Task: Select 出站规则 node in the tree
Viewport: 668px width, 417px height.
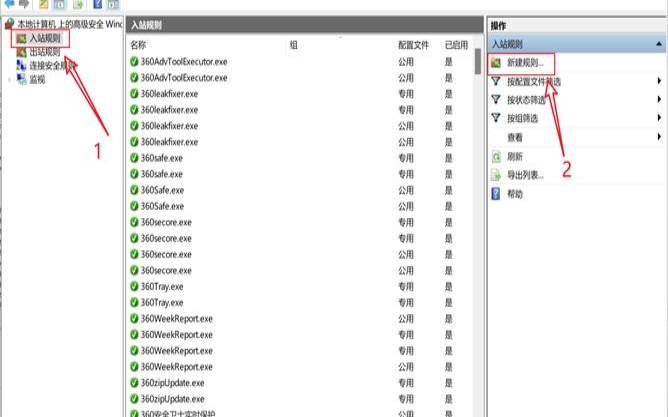Action: coord(44,52)
